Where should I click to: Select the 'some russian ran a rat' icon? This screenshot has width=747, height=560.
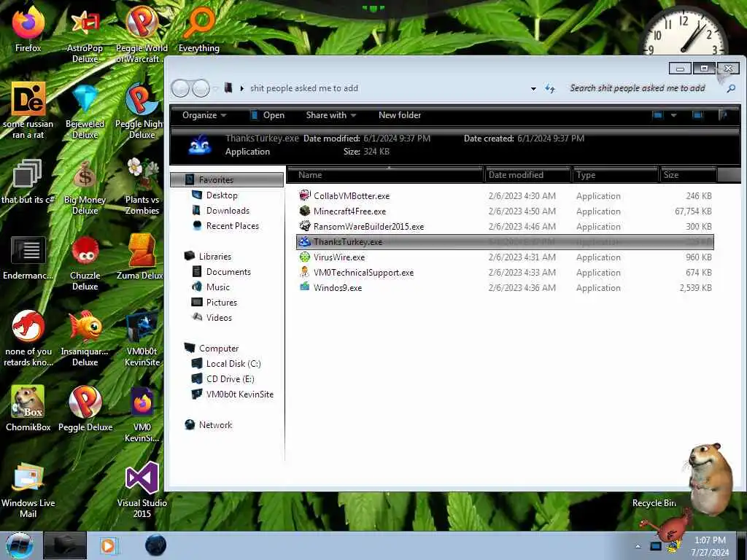click(x=28, y=111)
